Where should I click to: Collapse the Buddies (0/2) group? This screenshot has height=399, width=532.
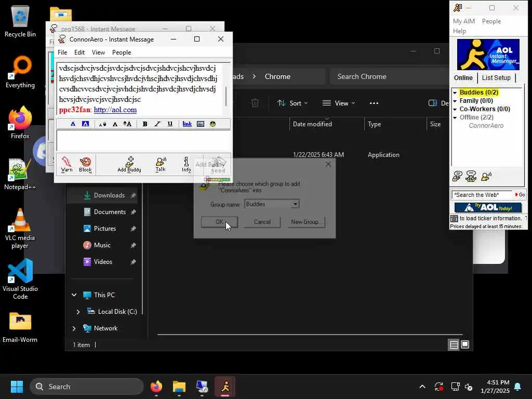coord(455,92)
